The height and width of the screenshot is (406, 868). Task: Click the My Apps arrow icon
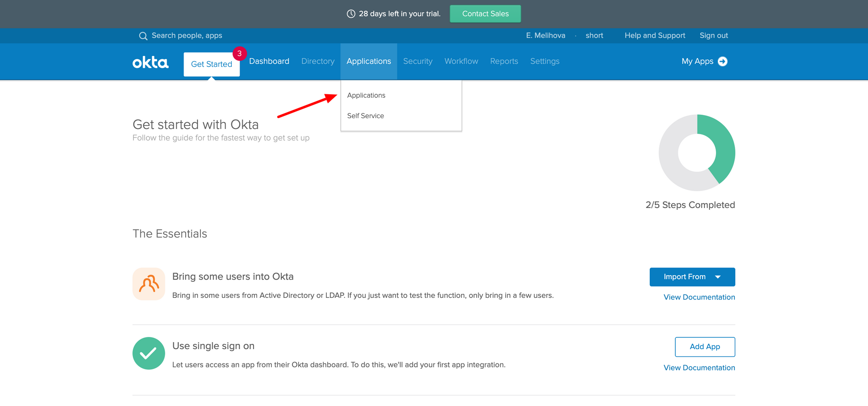tap(723, 61)
